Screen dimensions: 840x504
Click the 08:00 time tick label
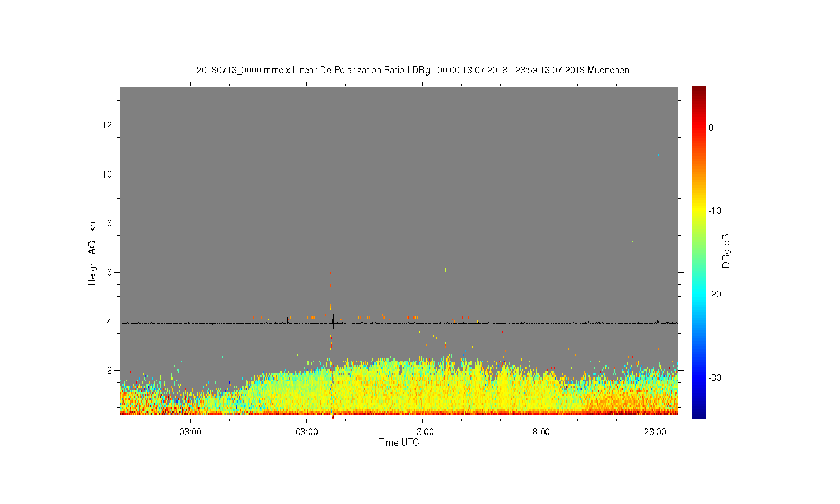[x=307, y=432]
